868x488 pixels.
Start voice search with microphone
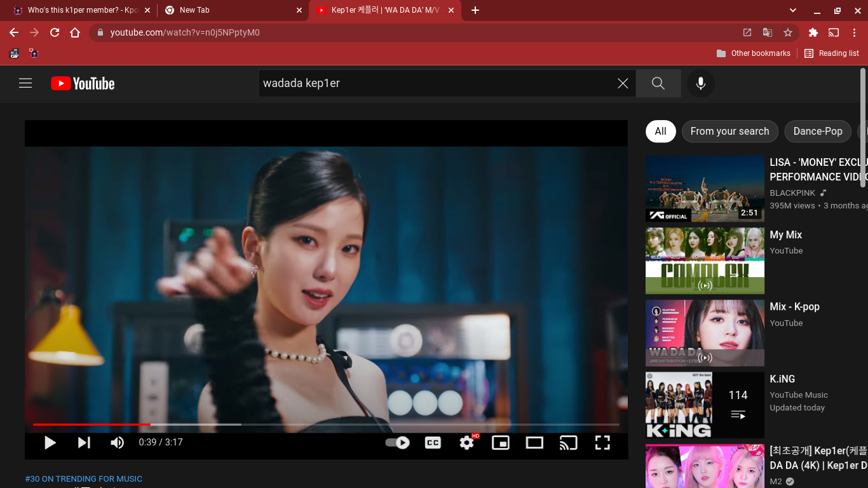point(701,83)
